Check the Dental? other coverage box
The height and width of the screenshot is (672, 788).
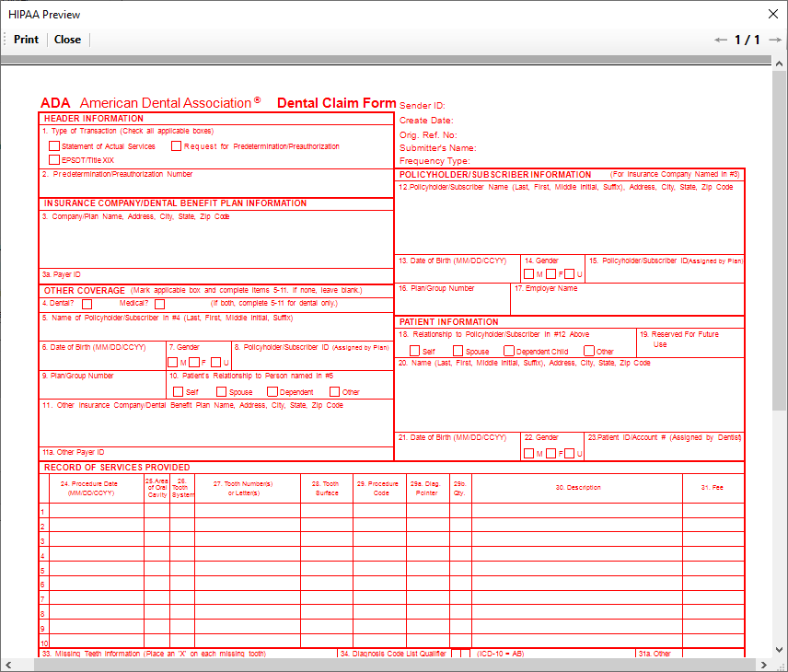(x=87, y=304)
